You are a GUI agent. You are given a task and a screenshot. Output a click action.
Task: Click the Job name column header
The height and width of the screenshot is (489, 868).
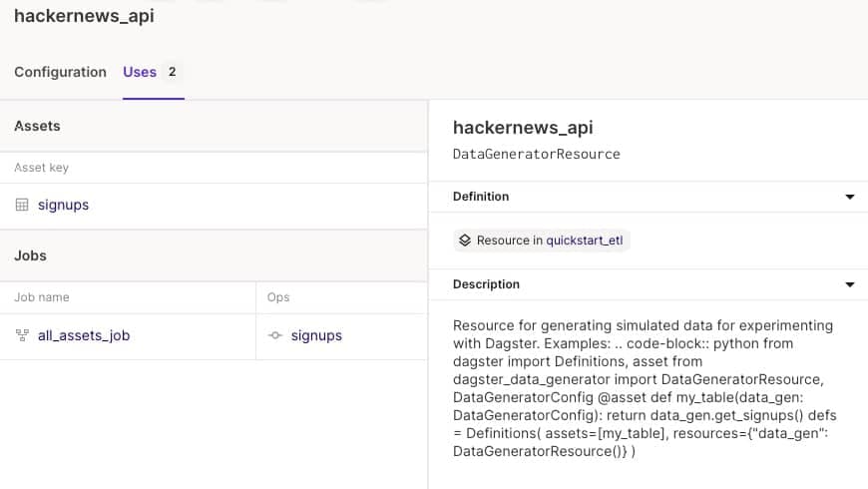(42, 297)
